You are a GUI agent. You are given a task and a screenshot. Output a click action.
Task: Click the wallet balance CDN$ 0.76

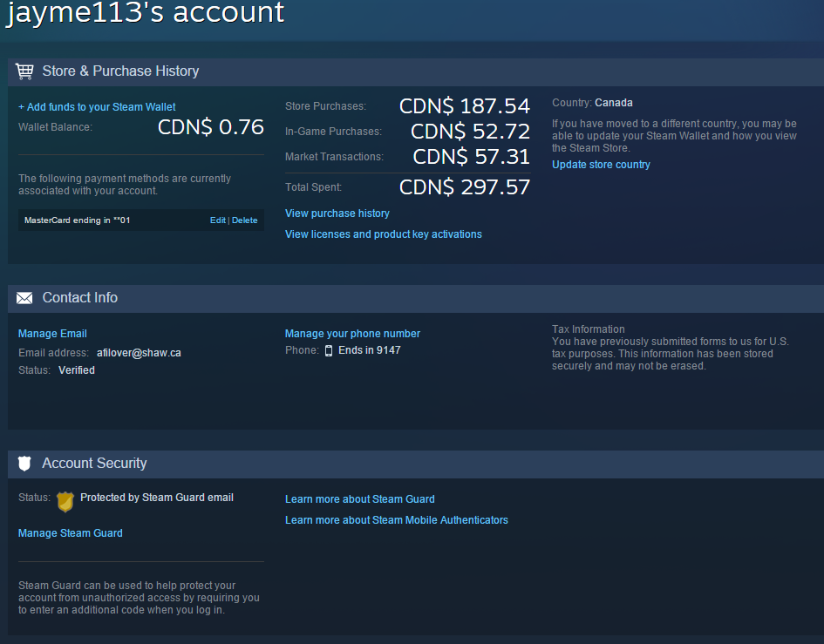click(x=211, y=127)
